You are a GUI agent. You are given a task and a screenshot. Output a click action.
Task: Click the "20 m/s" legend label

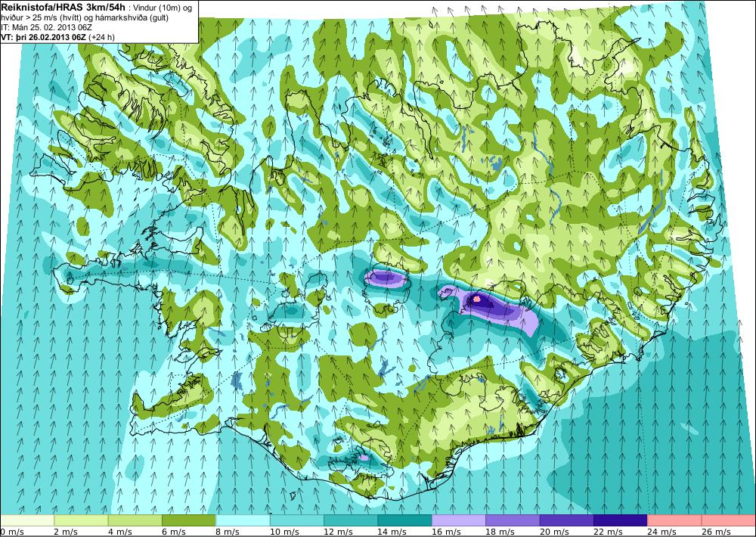[554, 532]
